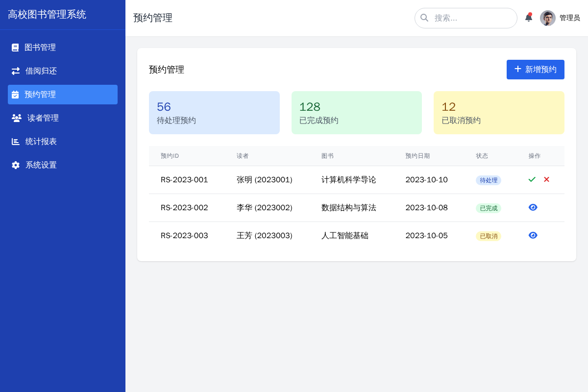The height and width of the screenshot is (392, 588).
Task: Select the 图书管理 book icon in sidebar
Action: pos(14,47)
